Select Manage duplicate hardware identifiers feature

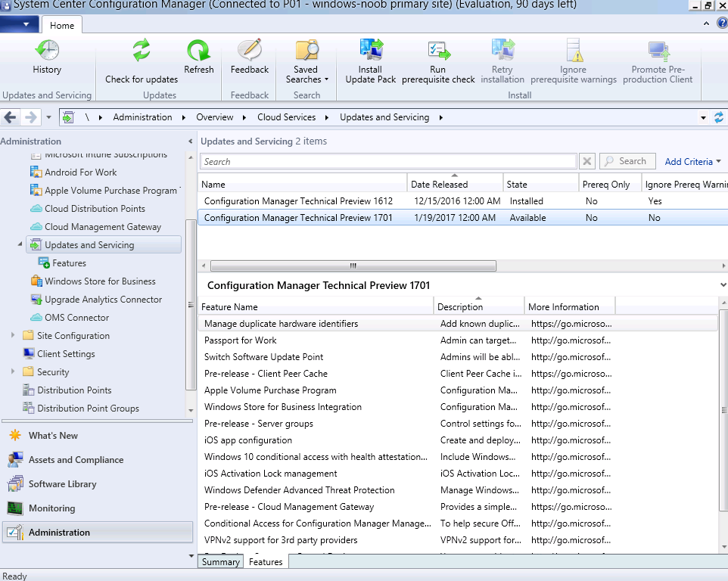tap(457, 324)
